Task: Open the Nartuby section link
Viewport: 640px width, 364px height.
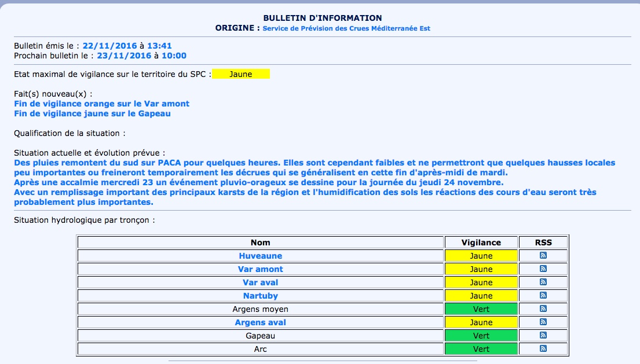Action: tap(261, 296)
